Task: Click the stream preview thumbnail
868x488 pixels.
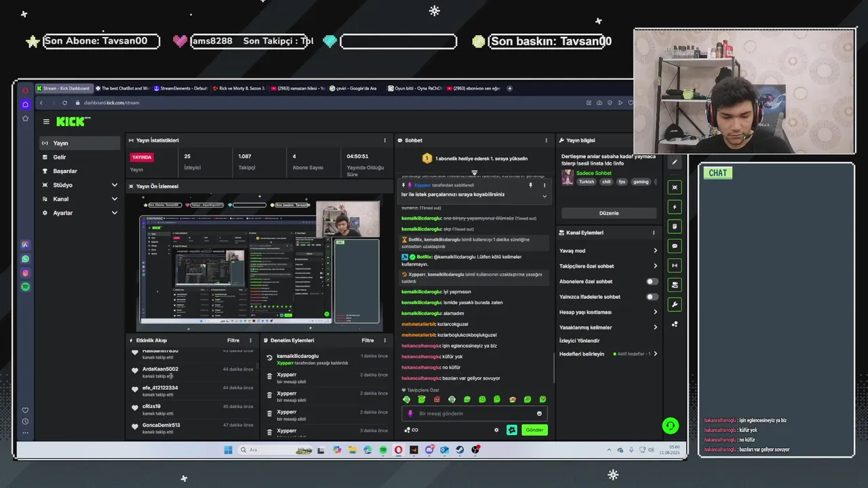Action: pos(260,262)
